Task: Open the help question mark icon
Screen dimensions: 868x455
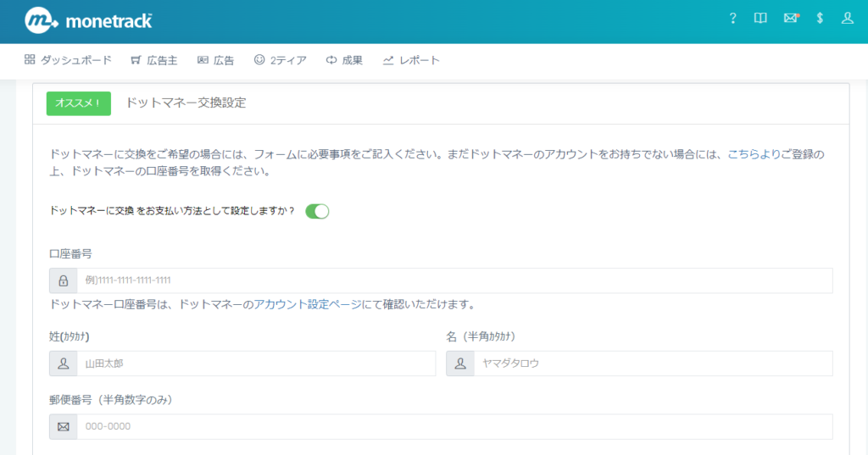Action: 732,19
